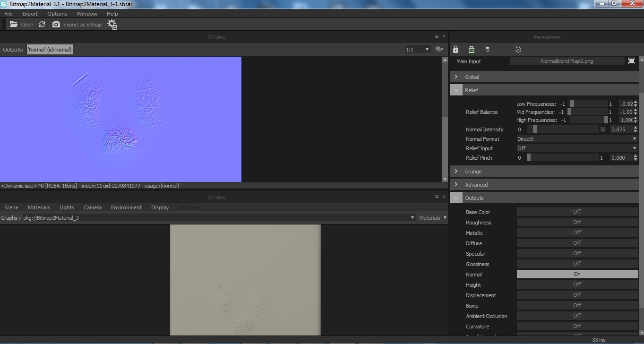Toggle Specular output
The height and width of the screenshot is (344, 644).
tap(577, 253)
